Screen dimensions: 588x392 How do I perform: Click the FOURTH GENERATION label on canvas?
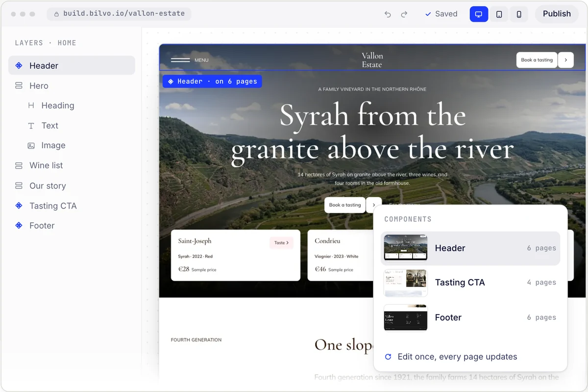196,340
